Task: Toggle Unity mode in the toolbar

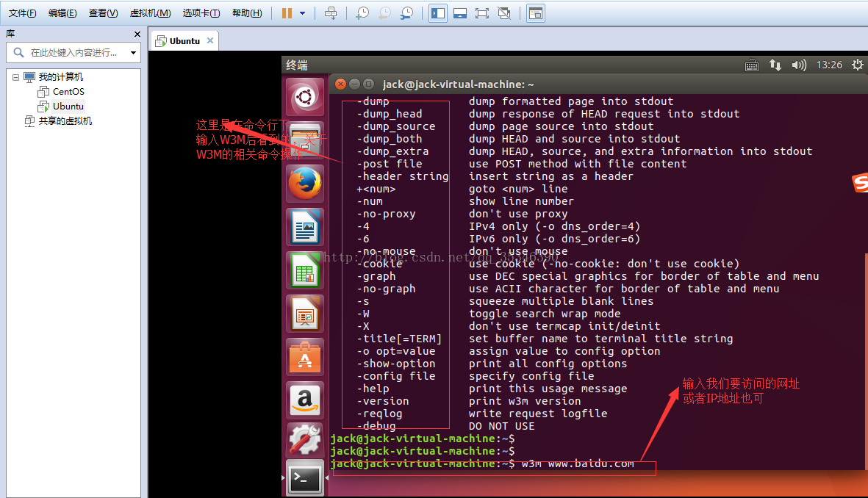Action: coord(504,13)
